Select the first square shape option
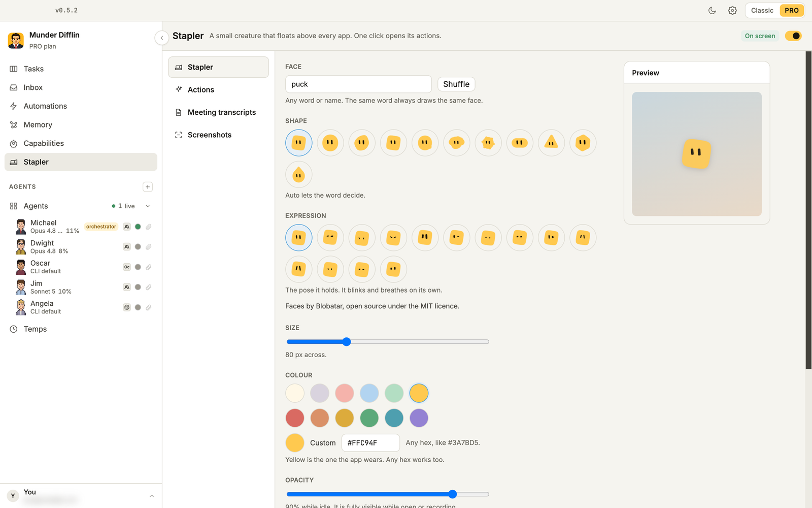 299,143
